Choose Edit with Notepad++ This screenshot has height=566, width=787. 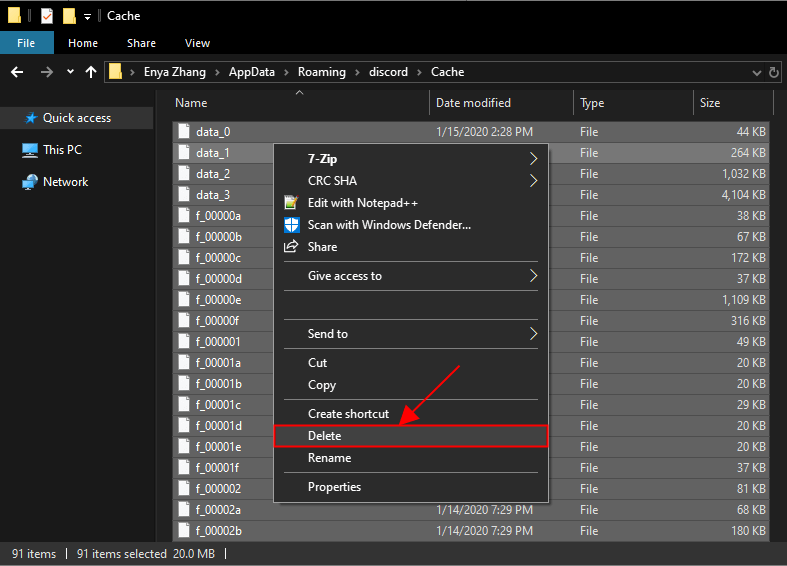click(411, 203)
